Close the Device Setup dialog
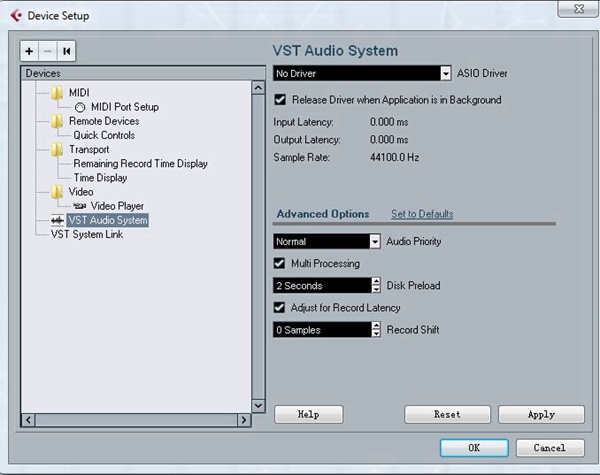The width and height of the screenshot is (600, 475). pos(579,8)
